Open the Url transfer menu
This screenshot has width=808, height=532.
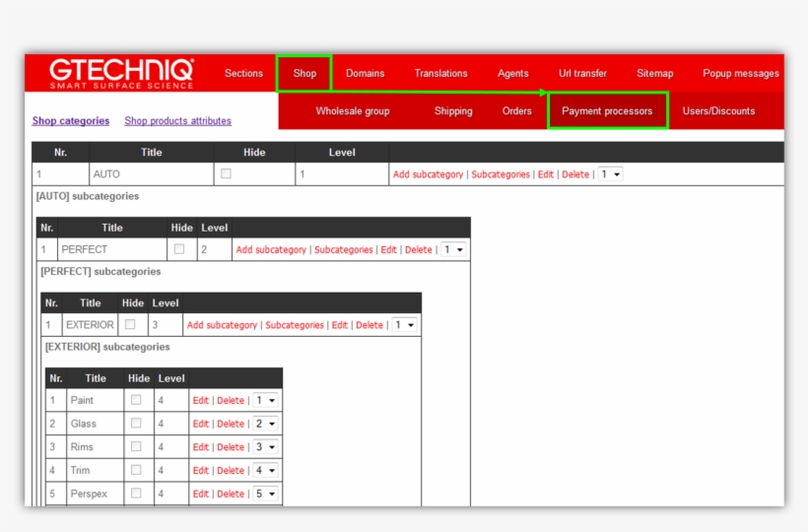click(582, 73)
